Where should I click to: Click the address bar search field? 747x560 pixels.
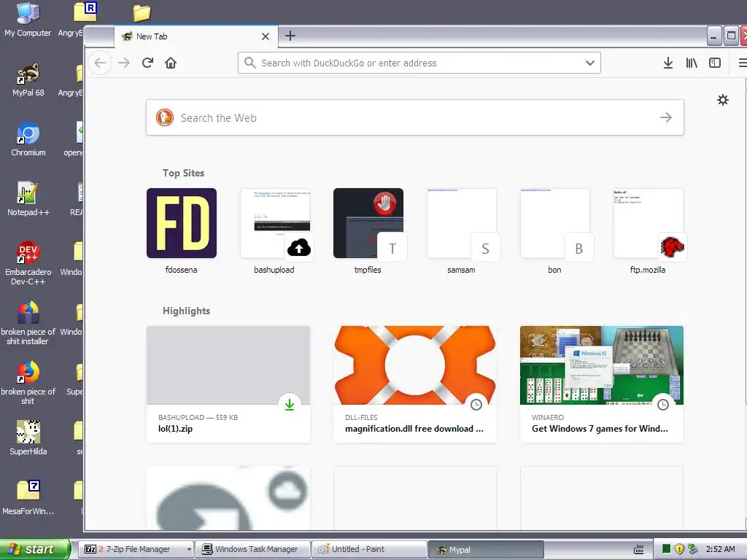(419, 63)
